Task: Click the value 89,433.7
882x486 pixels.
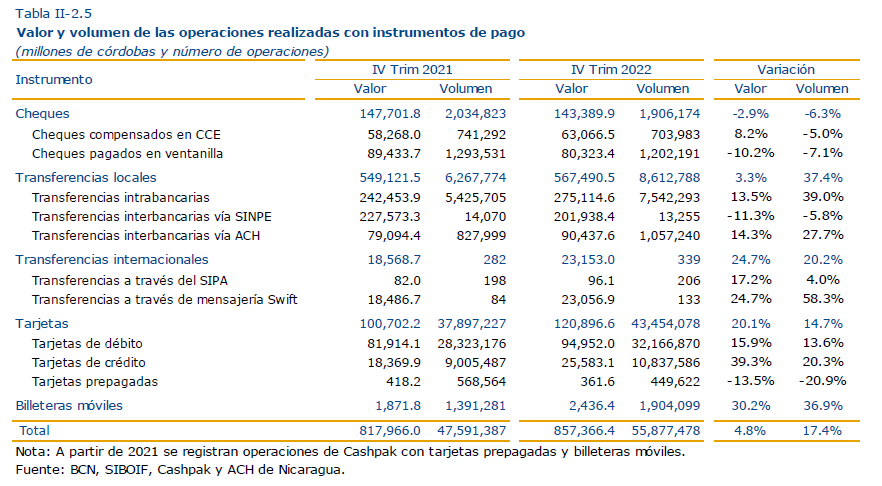Action: click(x=394, y=154)
